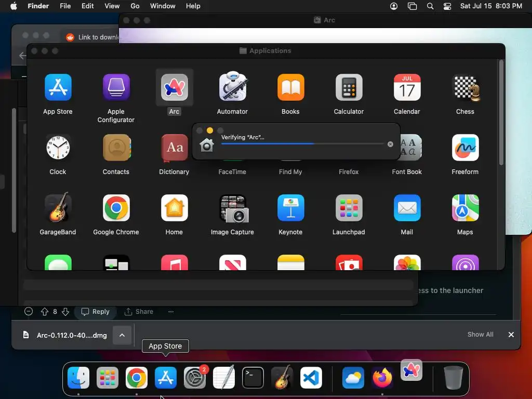Viewport: 532px width, 399px height.
Task: Launch Terminal from the Dock
Action: (253, 378)
